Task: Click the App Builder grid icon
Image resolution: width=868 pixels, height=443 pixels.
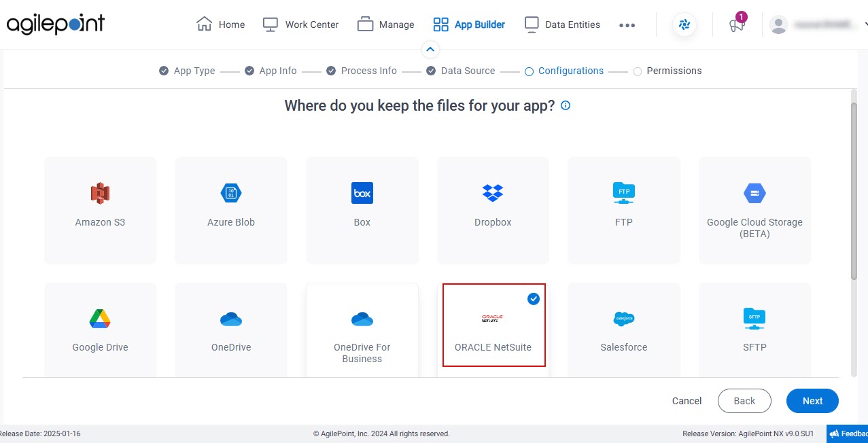Action: pyautogui.click(x=440, y=24)
